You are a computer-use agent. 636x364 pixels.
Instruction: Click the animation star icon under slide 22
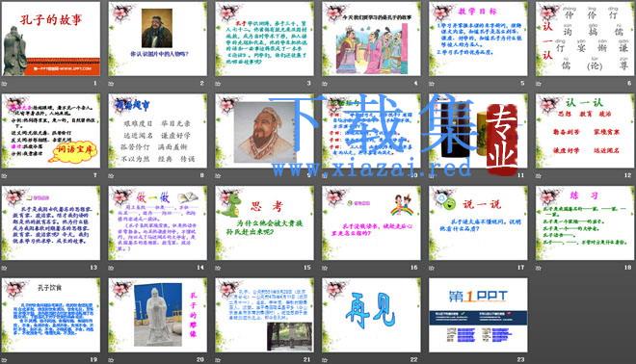(x=325, y=360)
